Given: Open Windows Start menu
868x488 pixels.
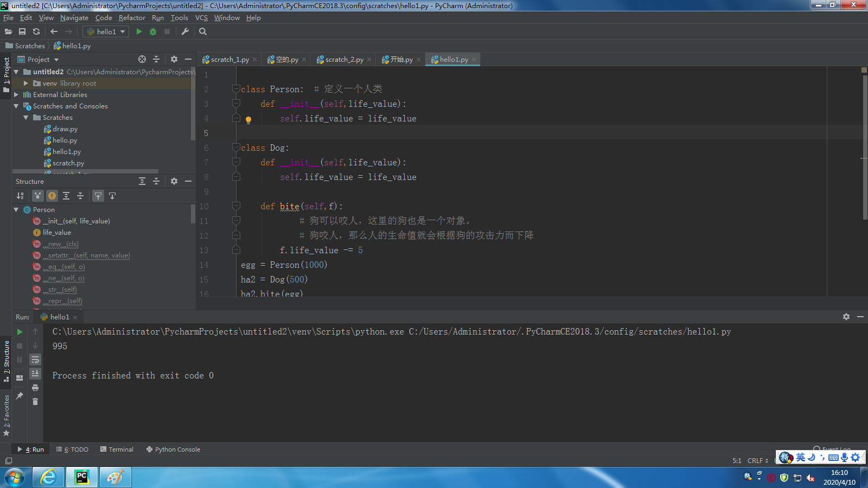Looking at the screenshot, I should 15,477.
